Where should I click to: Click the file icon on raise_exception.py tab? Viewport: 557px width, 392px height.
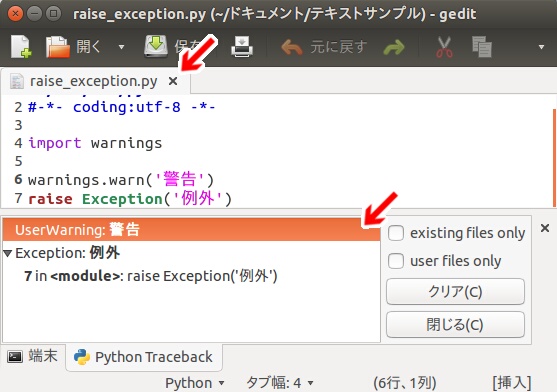point(16,81)
